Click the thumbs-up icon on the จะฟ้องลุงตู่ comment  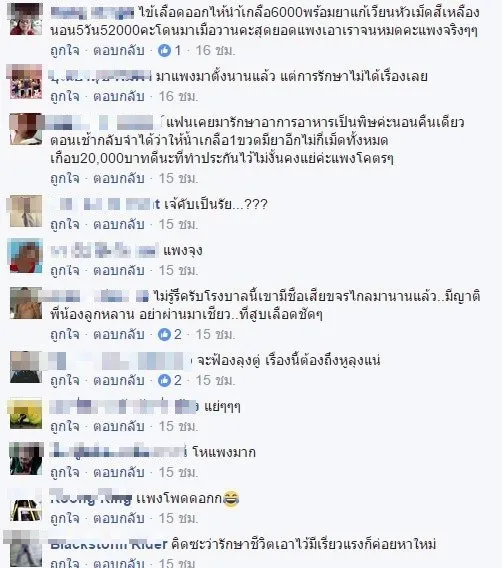point(164,380)
